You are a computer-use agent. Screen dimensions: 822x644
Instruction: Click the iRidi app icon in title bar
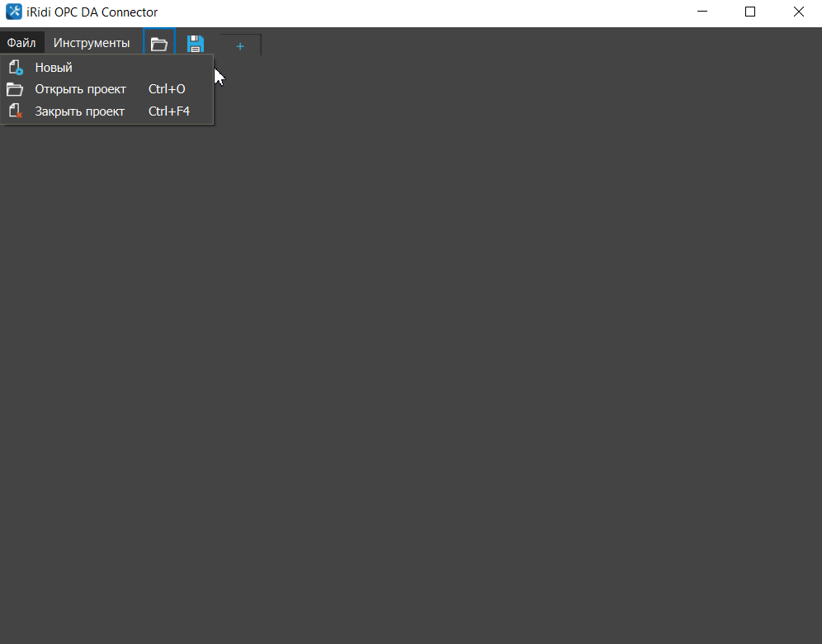13,12
